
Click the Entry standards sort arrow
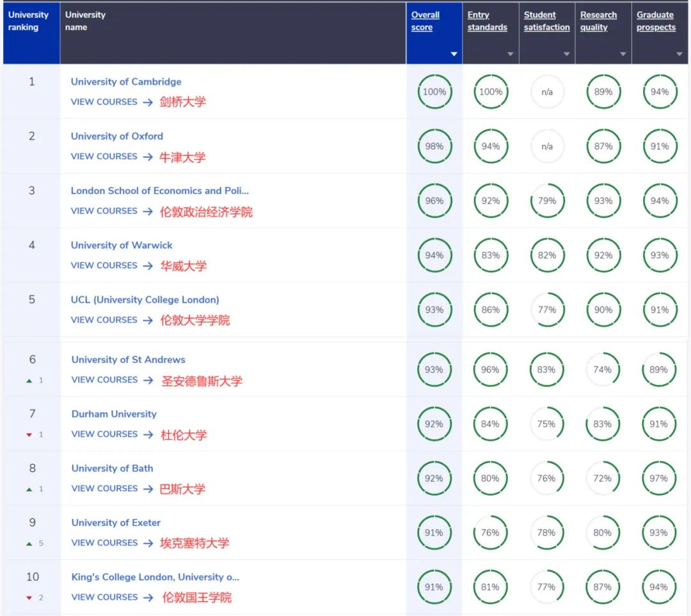pyautogui.click(x=511, y=54)
